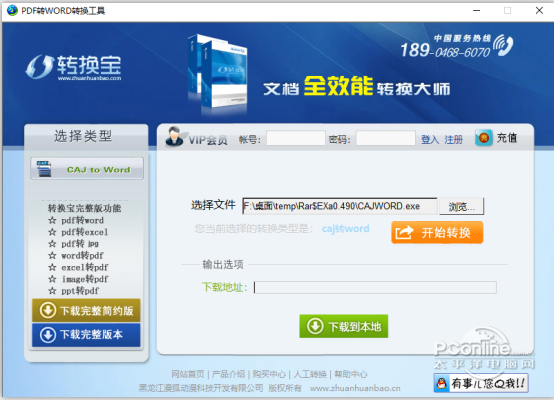
Task: Click the pdf转 jpg list item
Action: pos(80,244)
